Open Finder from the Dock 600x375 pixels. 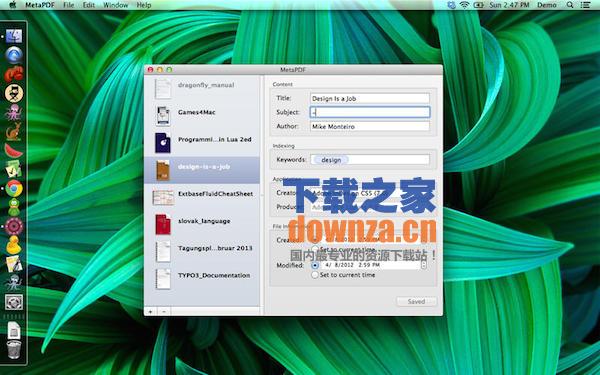(14, 36)
